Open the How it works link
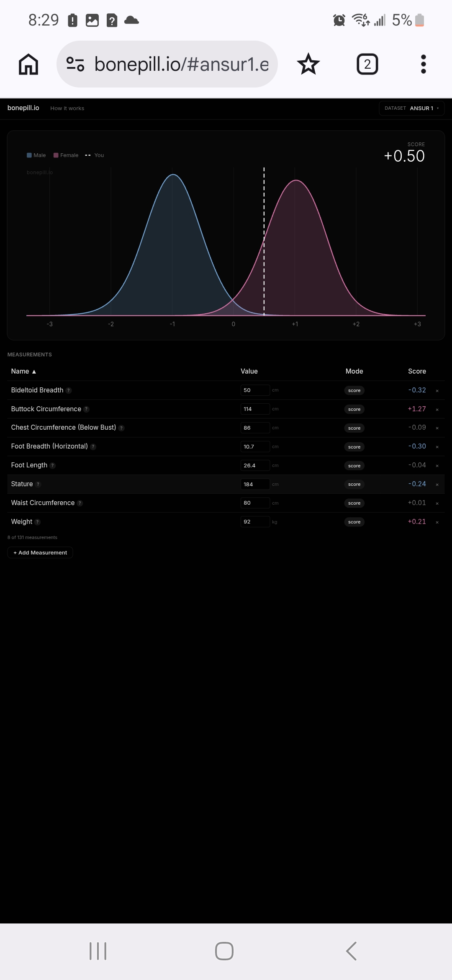The width and height of the screenshot is (452, 980). click(x=67, y=108)
